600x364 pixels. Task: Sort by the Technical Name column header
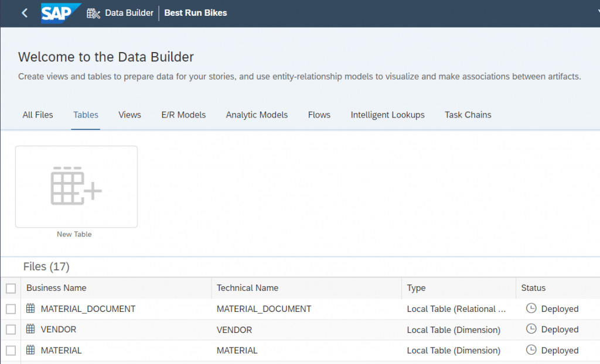coord(247,288)
